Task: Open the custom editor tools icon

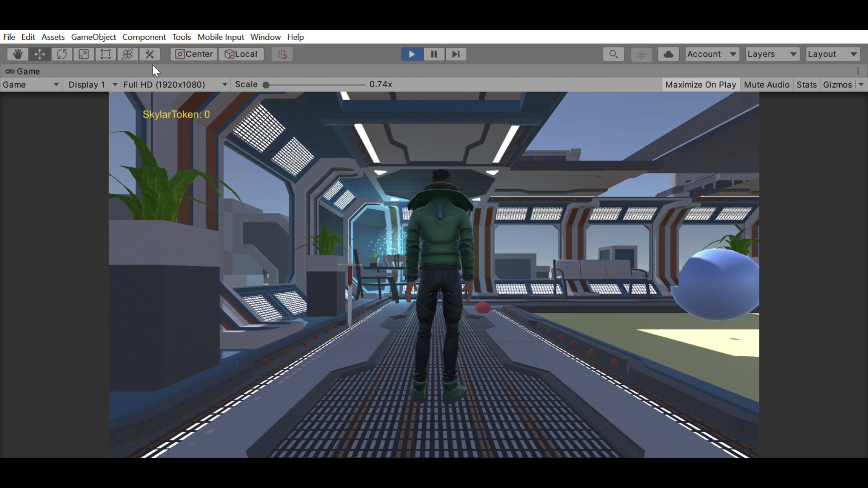Action: tap(149, 54)
